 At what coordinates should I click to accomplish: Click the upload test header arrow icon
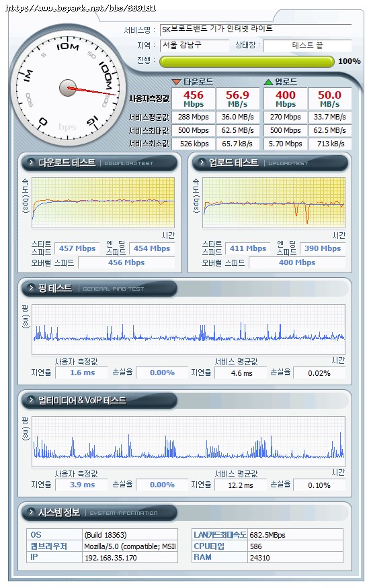pyautogui.click(x=202, y=162)
